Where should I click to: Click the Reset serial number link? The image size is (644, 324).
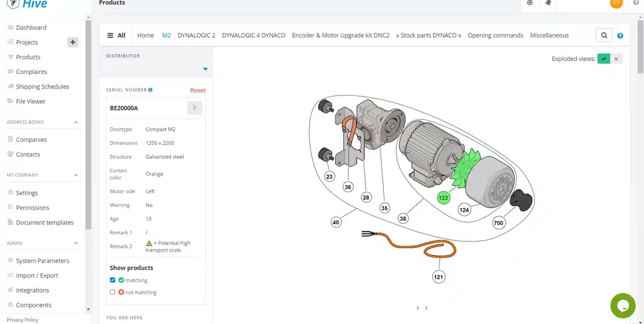pyautogui.click(x=198, y=91)
